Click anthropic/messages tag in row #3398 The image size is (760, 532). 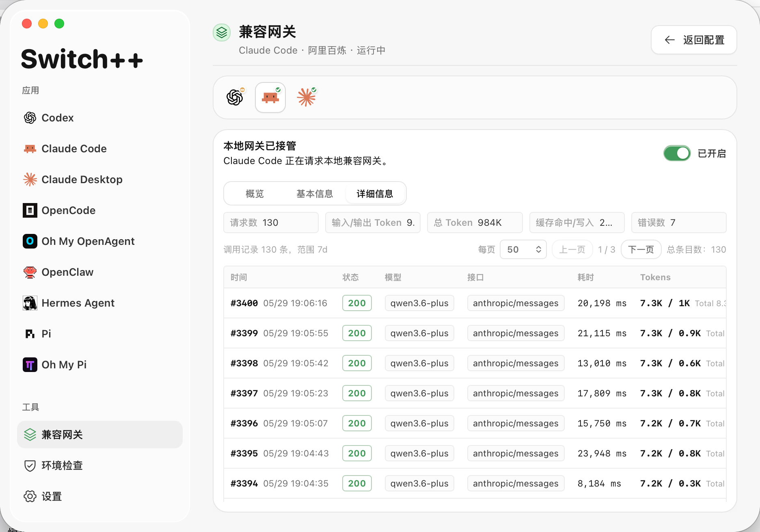[x=516, y=363]
